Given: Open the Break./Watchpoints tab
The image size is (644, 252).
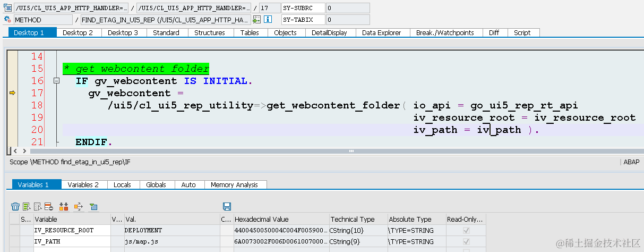Looking at the screenshot, I should tap(445, 32).
